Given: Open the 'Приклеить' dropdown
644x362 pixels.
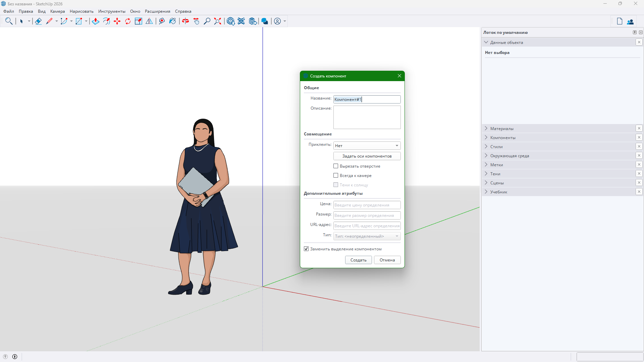Looking at the screenshot, I should 367,146.
